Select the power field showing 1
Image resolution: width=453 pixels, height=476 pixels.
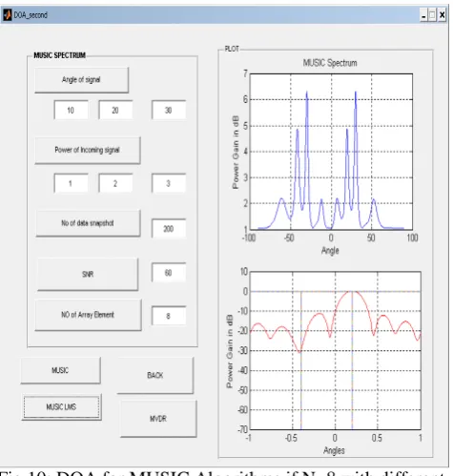(72, 183)
